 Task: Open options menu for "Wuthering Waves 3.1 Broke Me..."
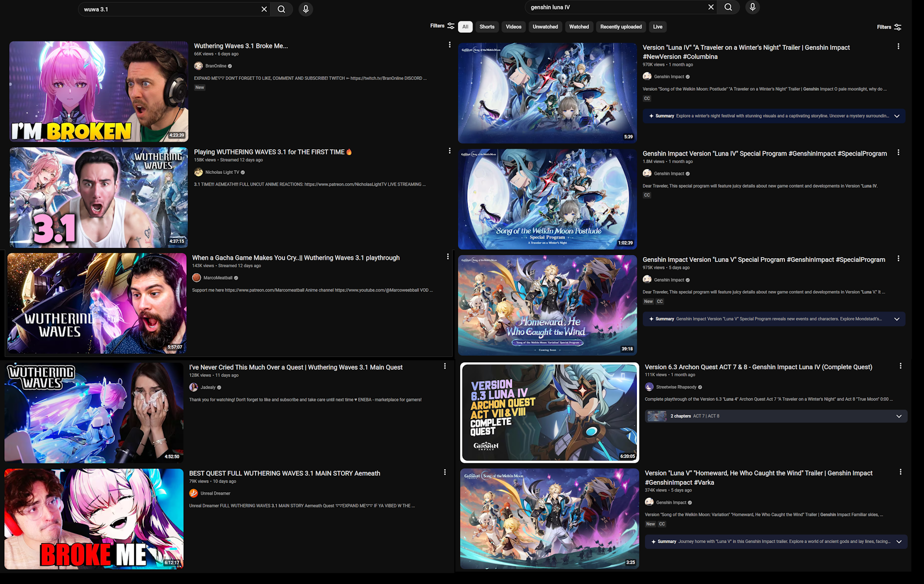coord(449,45)
